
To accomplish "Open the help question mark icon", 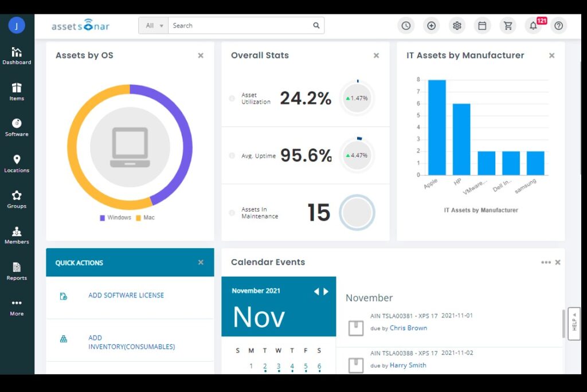I will (x=558, y=25).
